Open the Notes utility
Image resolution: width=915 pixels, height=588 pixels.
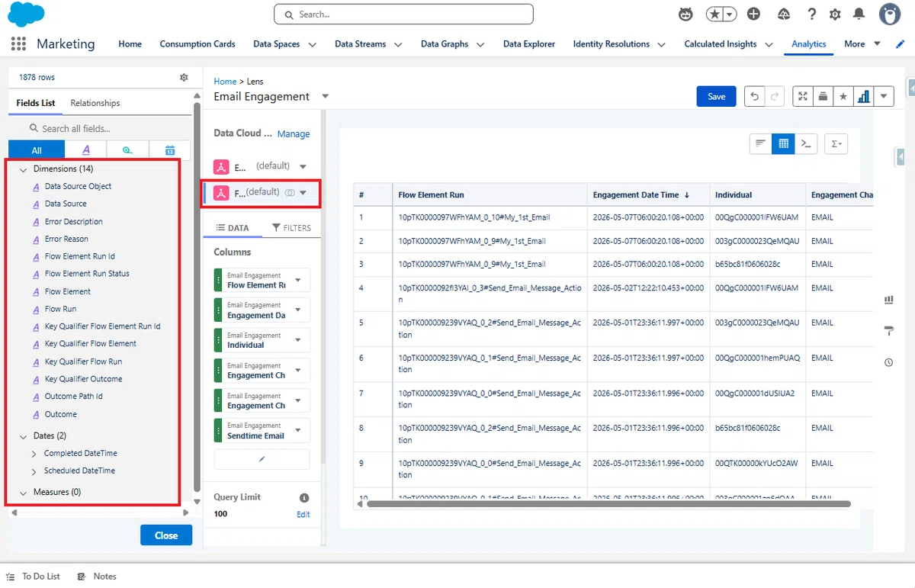97,577
